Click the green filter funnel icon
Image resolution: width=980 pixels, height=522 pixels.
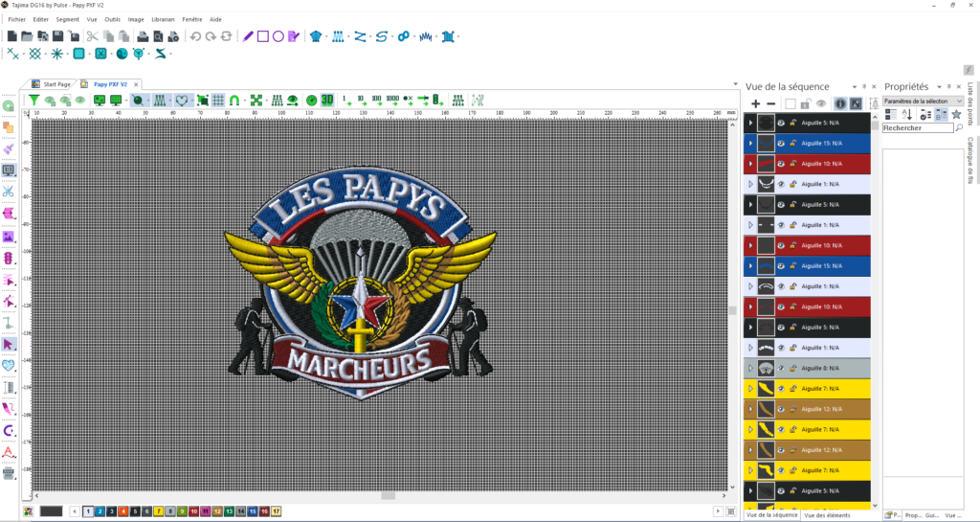click(x=33, y=100)
